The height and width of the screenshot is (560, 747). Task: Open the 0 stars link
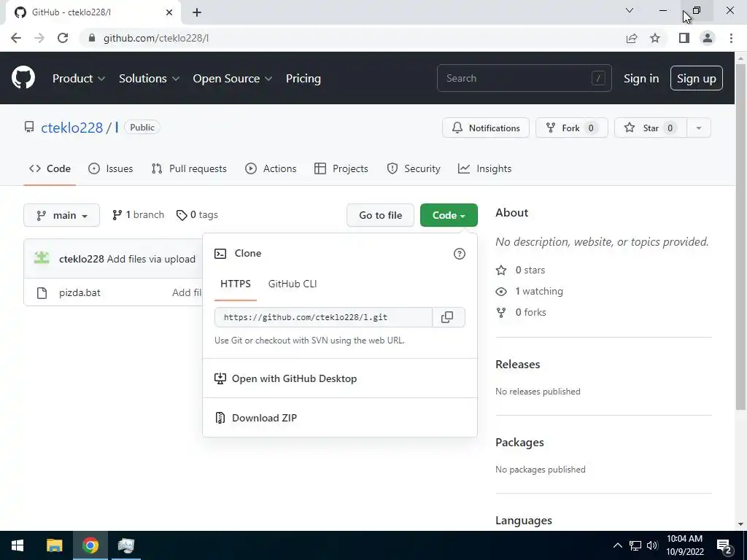click(521, 270)
